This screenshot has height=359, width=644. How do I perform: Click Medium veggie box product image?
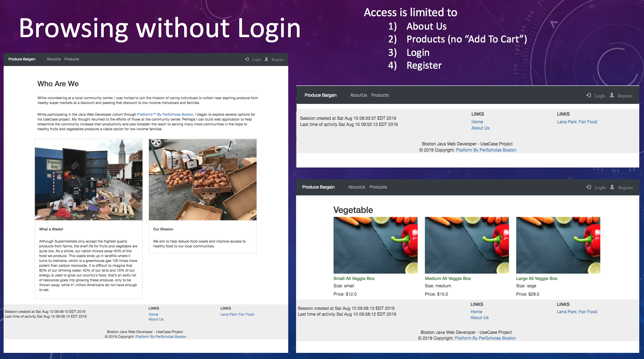click(467, 245)
